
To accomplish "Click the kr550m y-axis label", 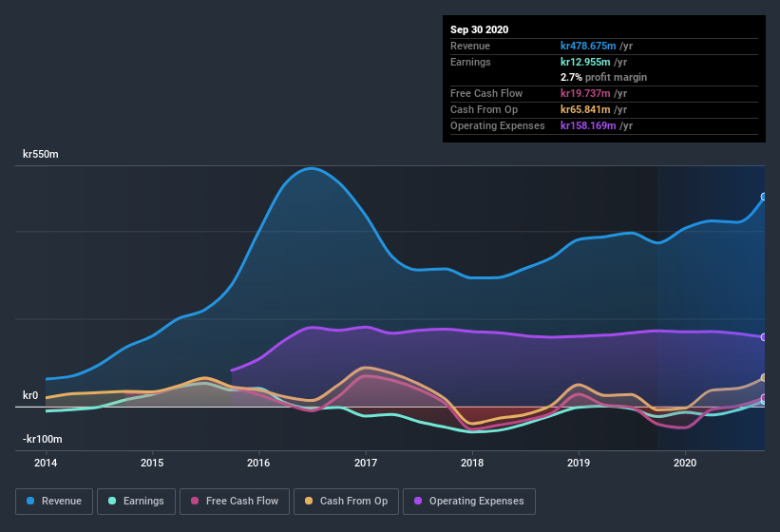I will [x=40, y=154].
